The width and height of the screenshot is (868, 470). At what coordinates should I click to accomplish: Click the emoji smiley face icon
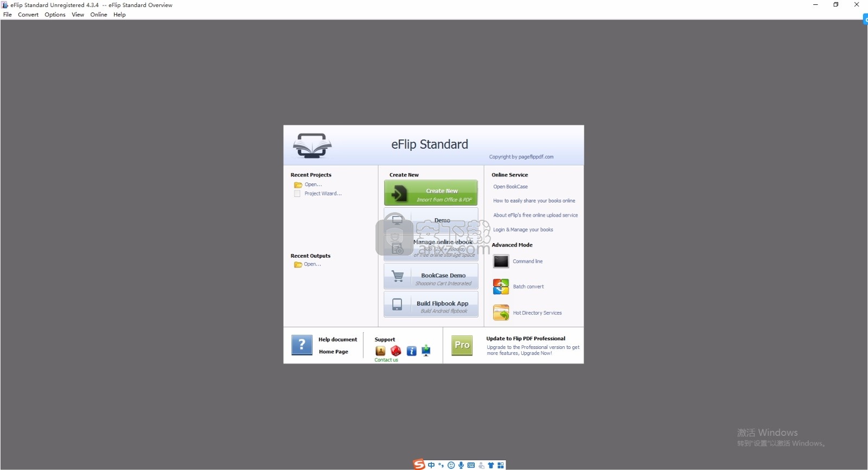click(451, 465)
